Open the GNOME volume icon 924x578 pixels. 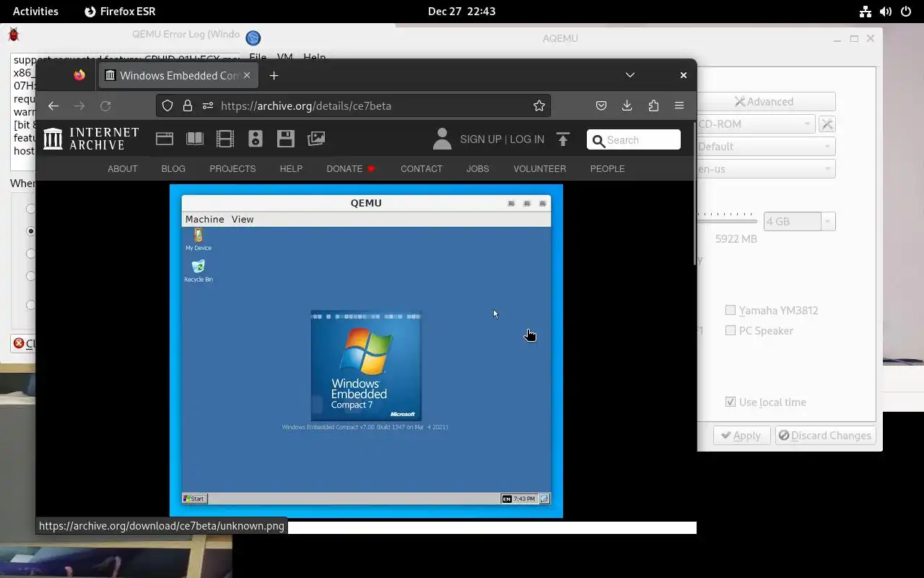(x=886, y=12)
